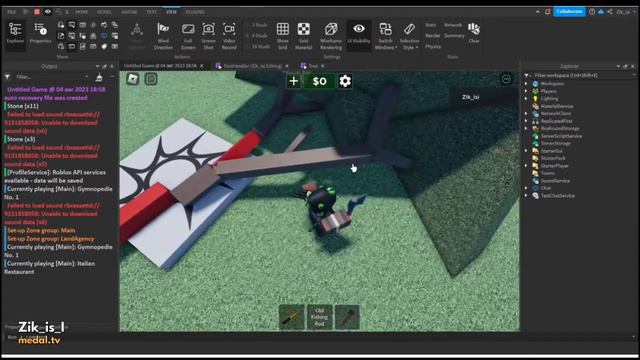The image size is (640, 360).
Task: Switch to the HOME ribbon tab
Action: [82, 12]
